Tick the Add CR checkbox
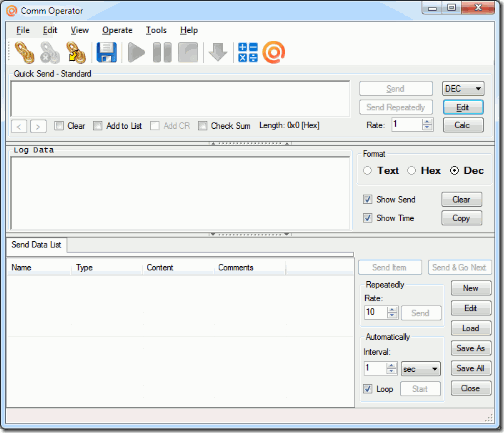Image resolution: width=504 pixels, height=433 pixels. pos(155,126)
